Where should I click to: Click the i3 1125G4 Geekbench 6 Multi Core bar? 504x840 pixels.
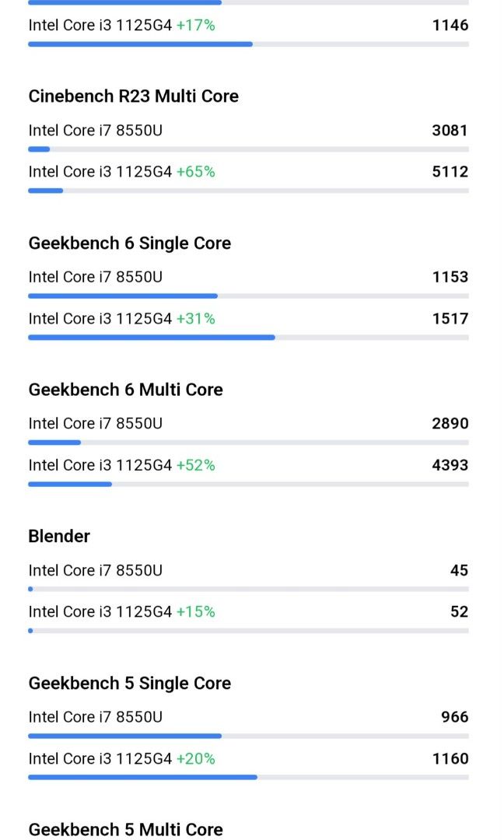pyautogui.click(x=70, y=484)
